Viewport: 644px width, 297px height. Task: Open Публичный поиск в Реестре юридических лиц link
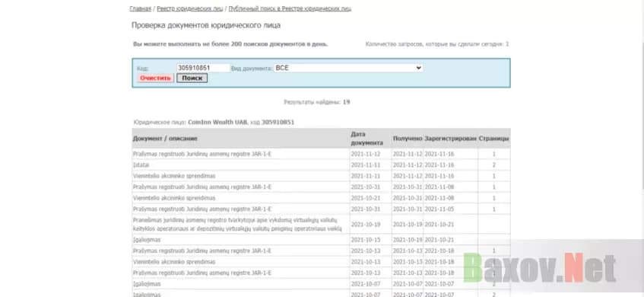coord(290,8)
